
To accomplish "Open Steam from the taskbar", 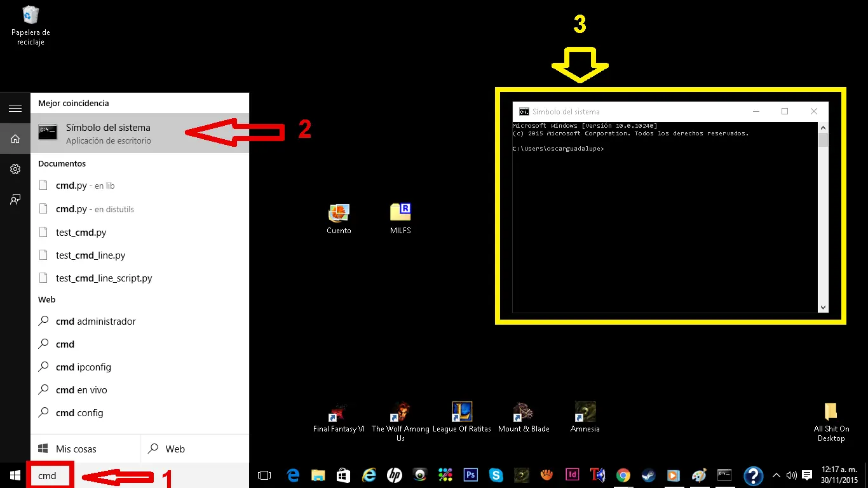I will tap(649, 475).
